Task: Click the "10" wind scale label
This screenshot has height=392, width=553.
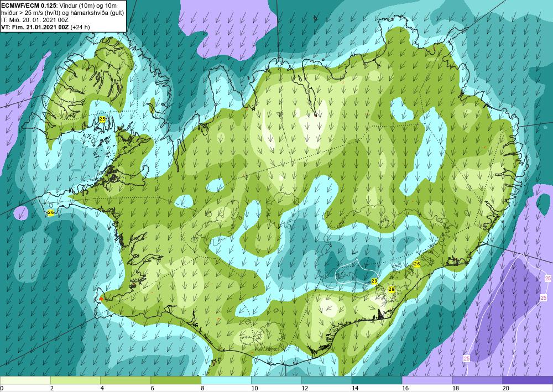Action: click(254, 388)
